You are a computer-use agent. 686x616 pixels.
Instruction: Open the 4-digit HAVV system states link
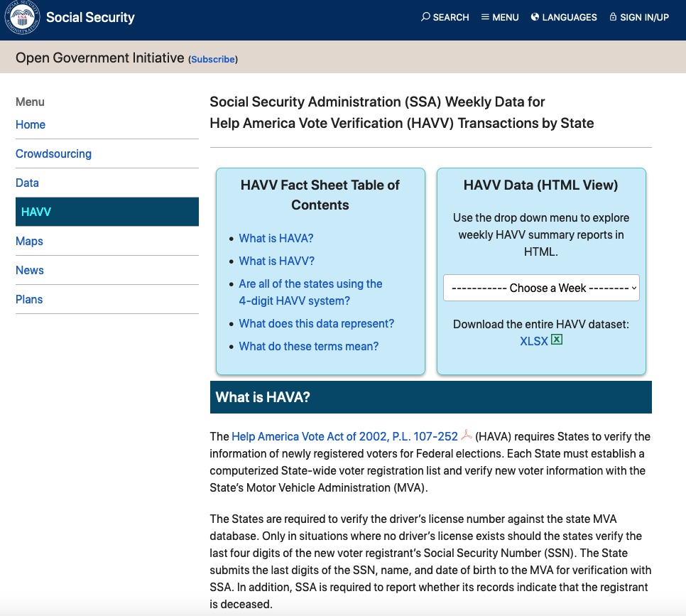(310, 292)
